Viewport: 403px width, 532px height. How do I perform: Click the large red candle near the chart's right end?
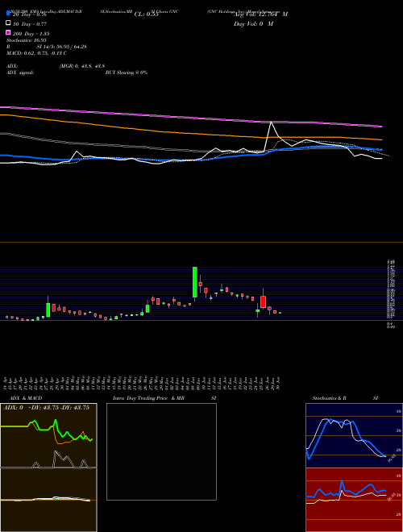tap(264, 301)
